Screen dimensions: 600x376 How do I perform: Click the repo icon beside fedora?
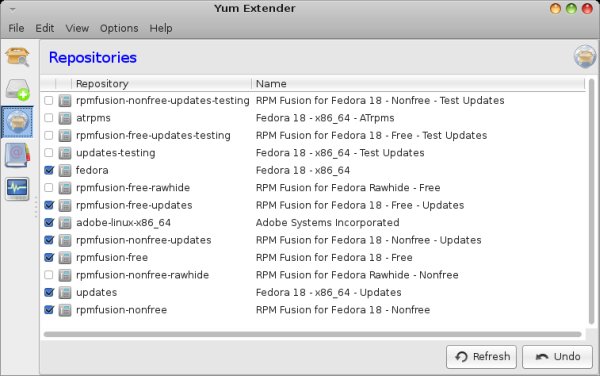(65, 171)
